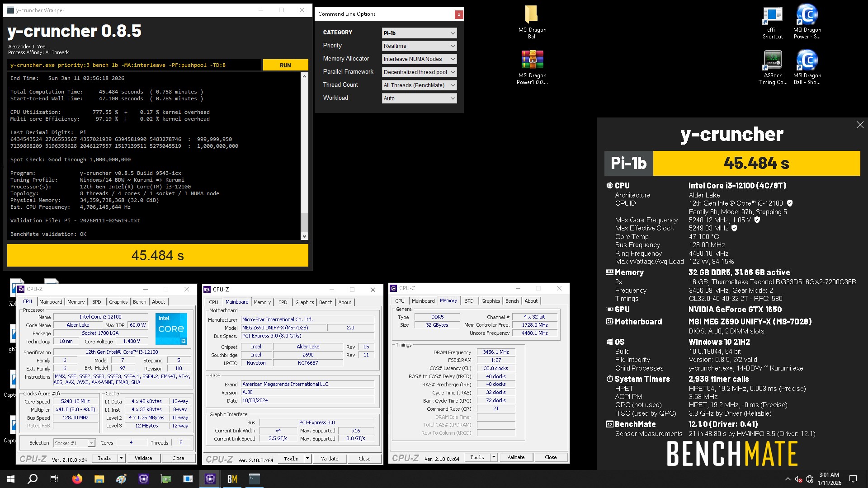Image resolution: width=868 pixels, height=488 pixels.
Task: Open Graphics tab in middle CPU-Z
Action: point(304,302)
